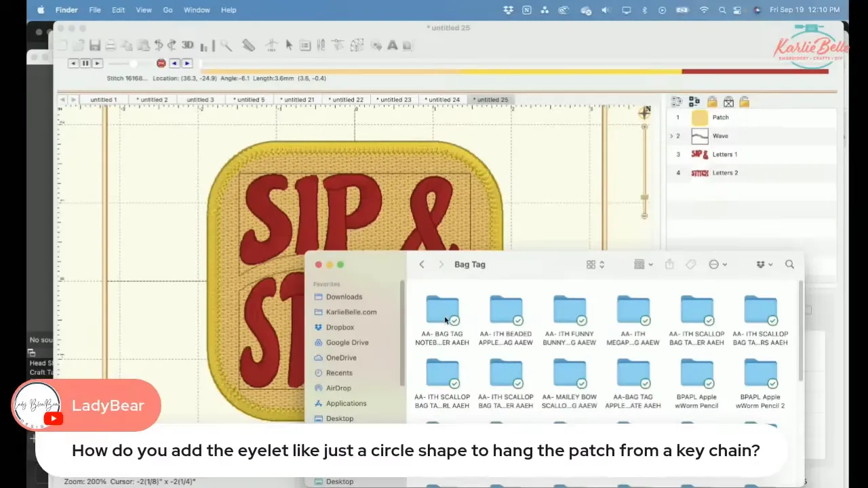The width and height of the screenshot is (868, 488).
Task: Click the compass icon on canvas
Action: click(x=644, y=113)
